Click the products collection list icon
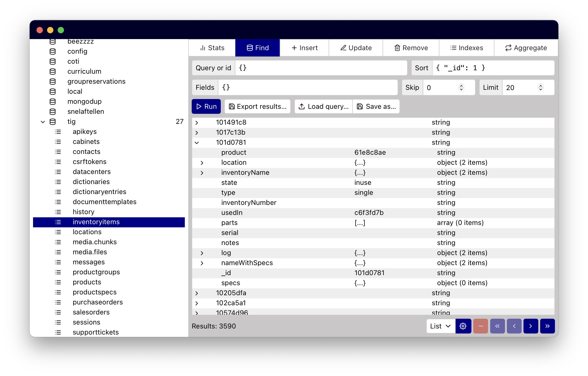This screenshot has height=376, width=588. (x=58, y=282)
